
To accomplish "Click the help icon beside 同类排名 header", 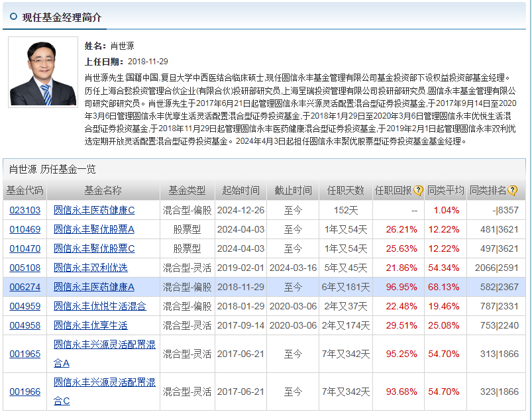I will point(513,191).
